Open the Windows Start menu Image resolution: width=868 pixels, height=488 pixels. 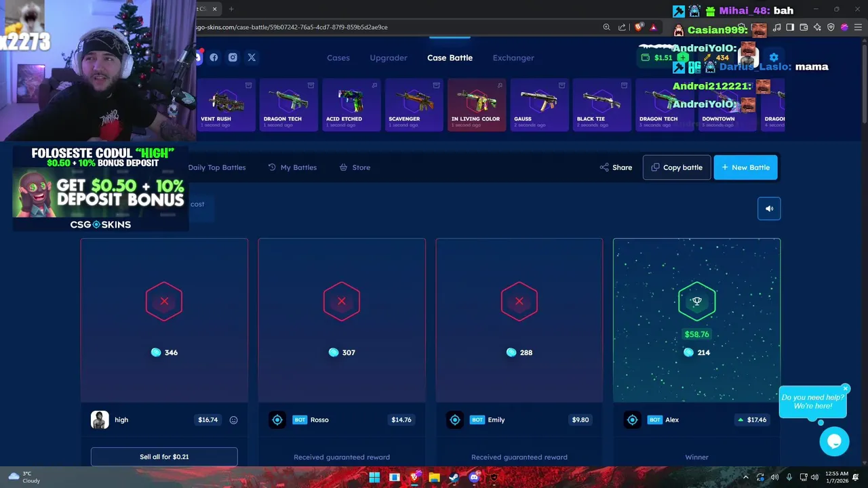374,477
